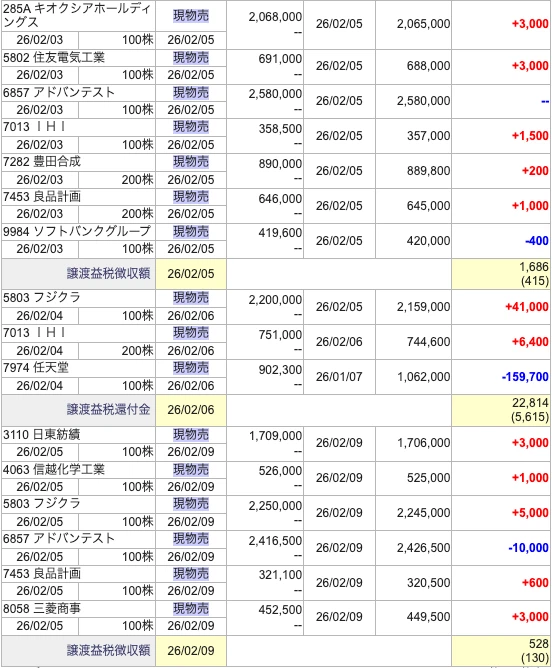Click quantity 200株 in the 豊田合成 row
Viewport: 552px width, 668px height.
click(x=137, y=180)
